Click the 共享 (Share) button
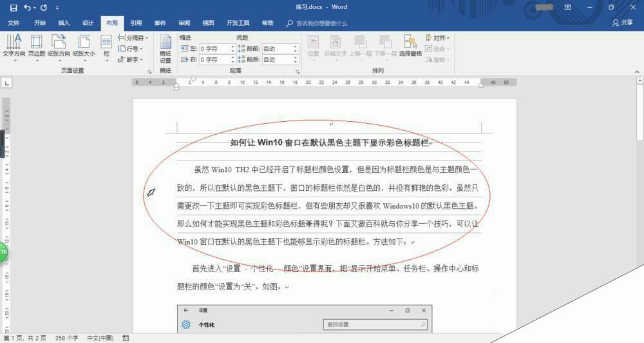The image size is (644, 343). pos(623,23)
